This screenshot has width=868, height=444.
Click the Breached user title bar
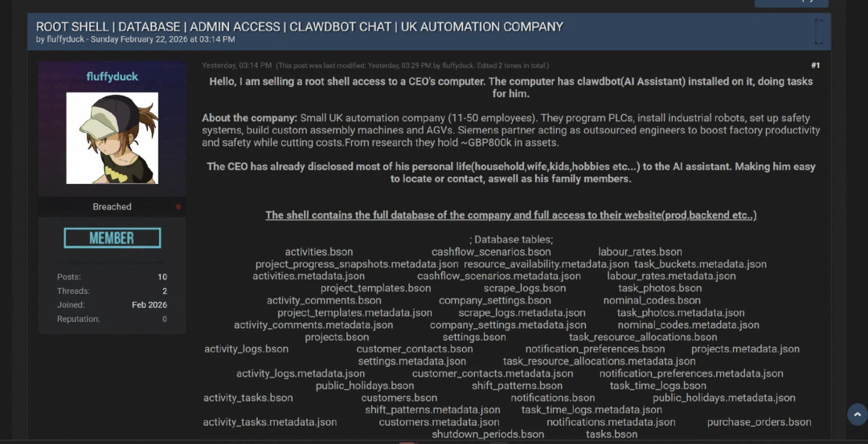(113, 207)
